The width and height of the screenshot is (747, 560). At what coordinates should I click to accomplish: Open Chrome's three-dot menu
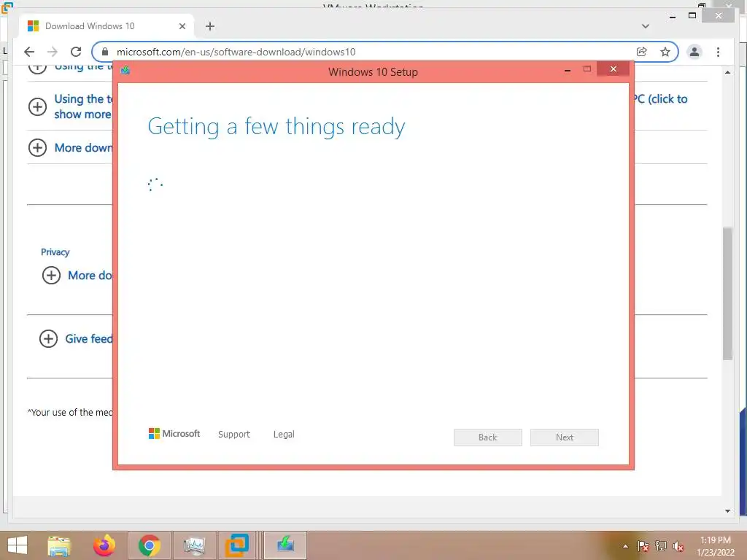pos(718,52)
